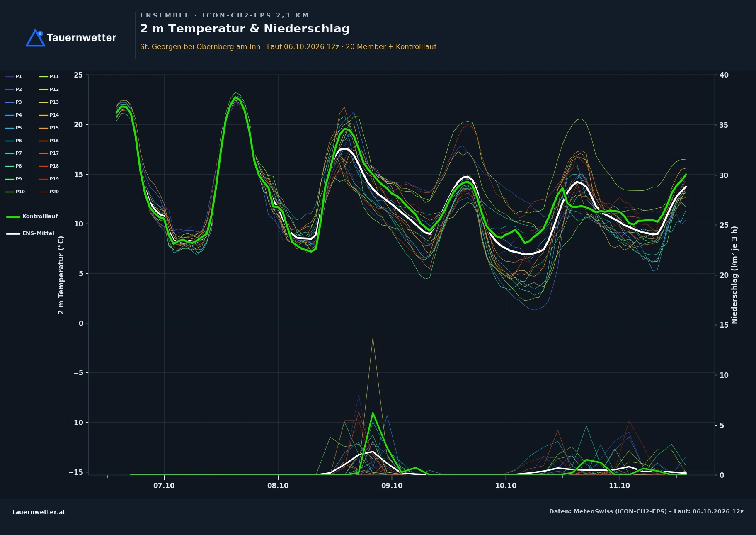Select the P16 legend entry
This screenshot has height=535, width=756.
(x=49, y=141)
